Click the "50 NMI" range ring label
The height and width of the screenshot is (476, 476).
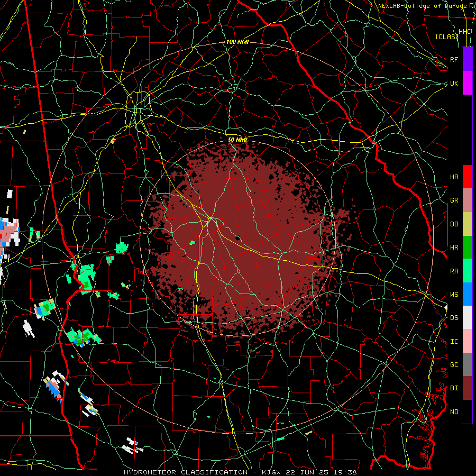237,140
